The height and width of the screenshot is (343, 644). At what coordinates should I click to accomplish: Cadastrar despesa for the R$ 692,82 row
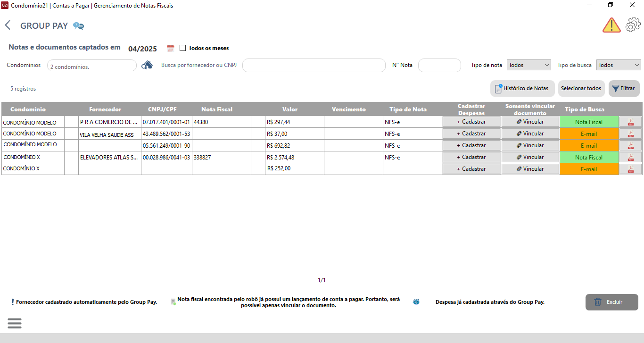(471, 145)
